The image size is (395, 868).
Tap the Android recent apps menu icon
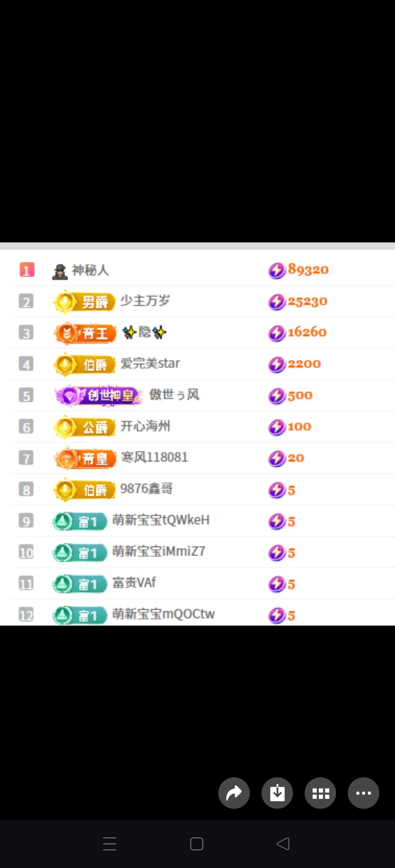tap(110, 844)
